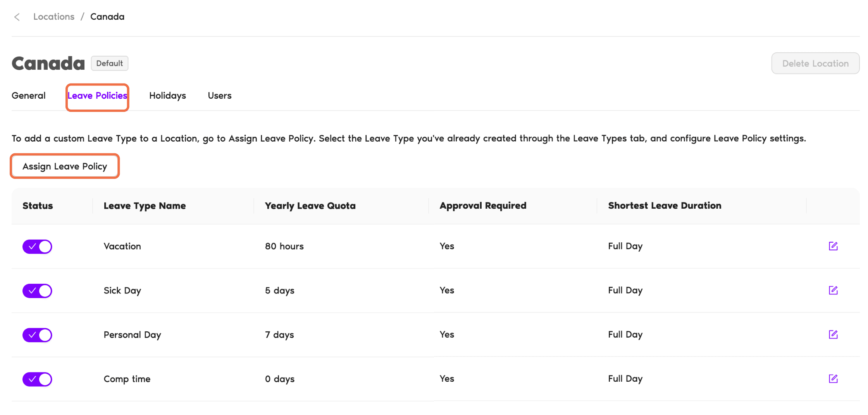The height and width of the screenshot is (415, 868).
Task: Select the Vacation leave type name
Action: point(122,246)
